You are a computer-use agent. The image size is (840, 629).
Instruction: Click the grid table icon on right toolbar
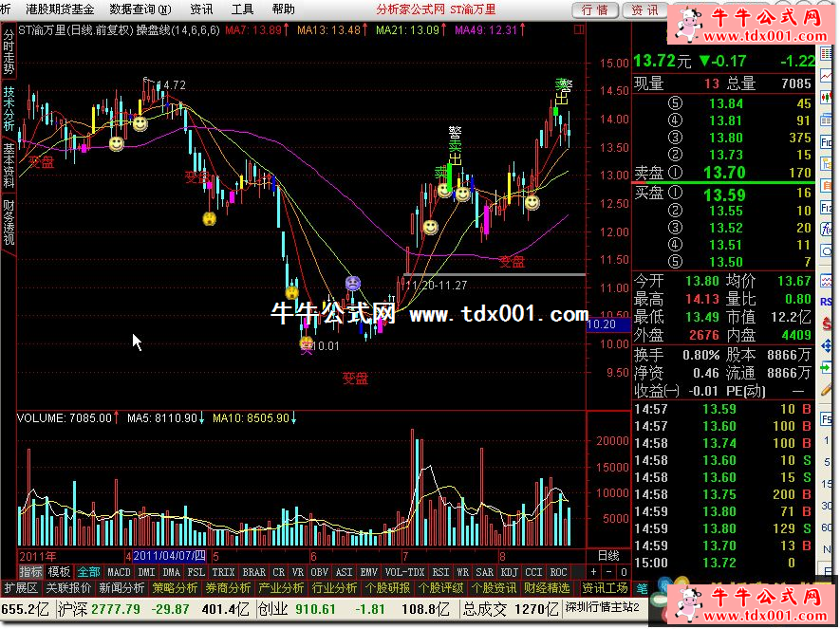[x=827, y=53]
